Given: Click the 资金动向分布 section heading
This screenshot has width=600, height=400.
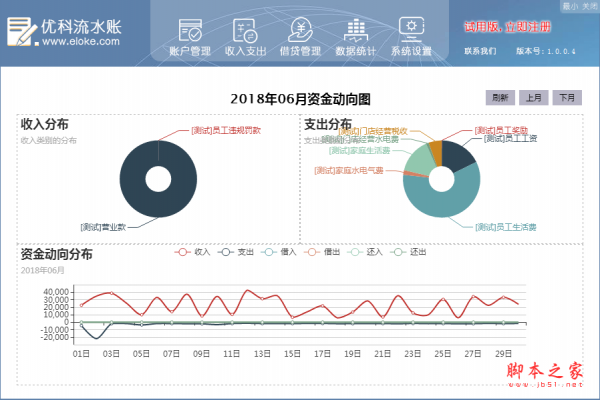Looking at the screenshot, I should (x=57, y=254).
